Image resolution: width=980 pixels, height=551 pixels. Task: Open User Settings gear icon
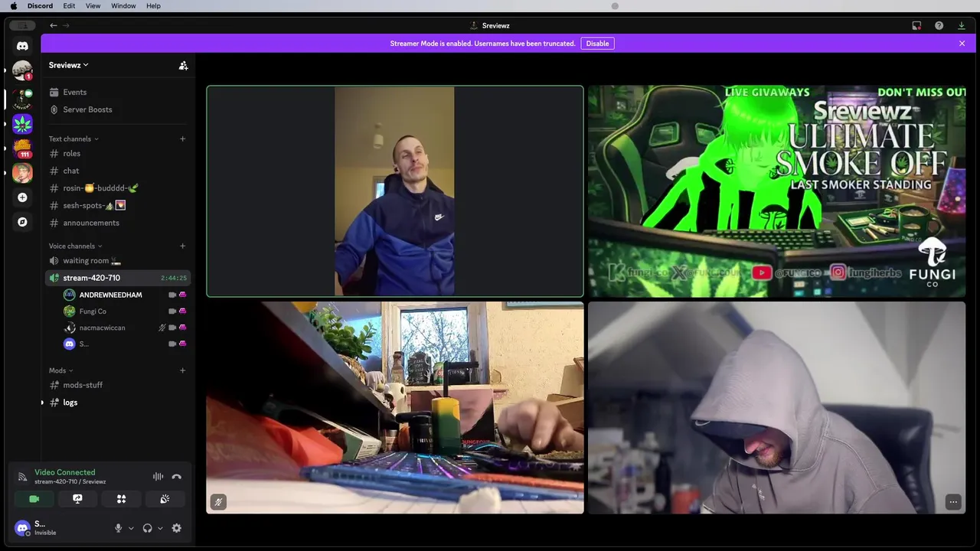pyautogui.click(x=177, y=528)
